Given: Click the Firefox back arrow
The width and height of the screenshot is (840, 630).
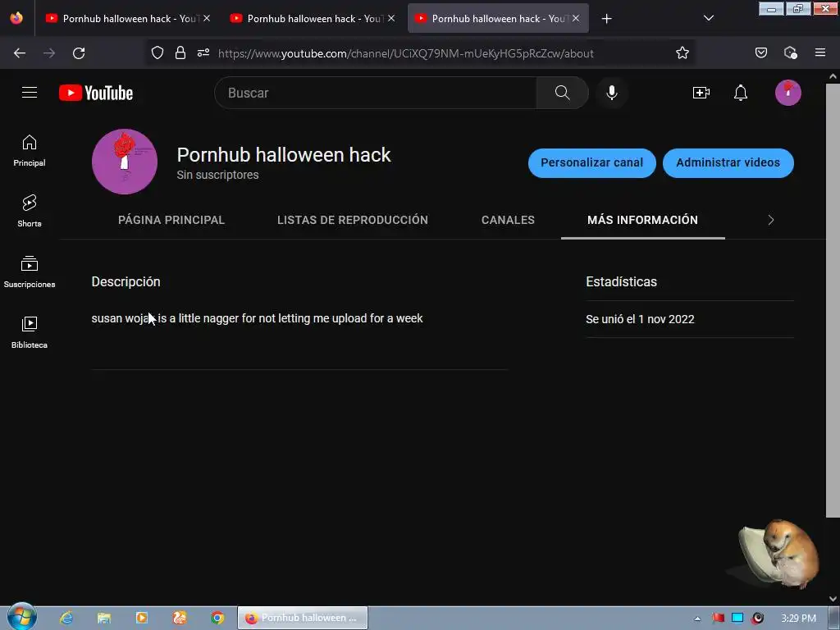Looking at the screenshot, I should pyautogui.click(x=20, y=53).
